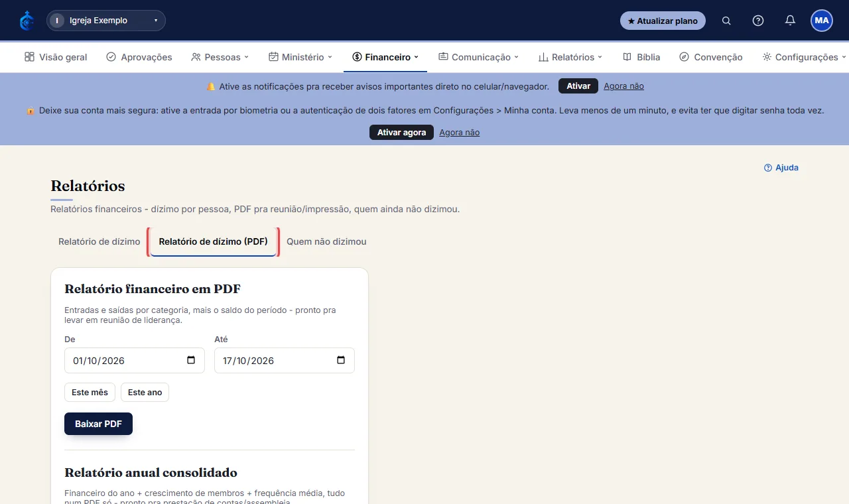This screenshot has height=504, width=849.
Task: Click the Ativar agora security button
Action: click(401, 133)
